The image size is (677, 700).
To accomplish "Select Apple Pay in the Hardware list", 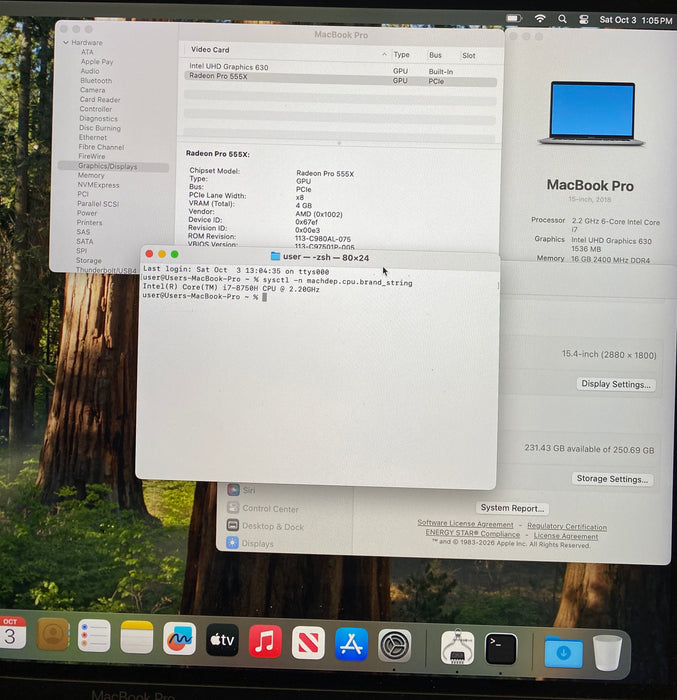I will (97, 62).
